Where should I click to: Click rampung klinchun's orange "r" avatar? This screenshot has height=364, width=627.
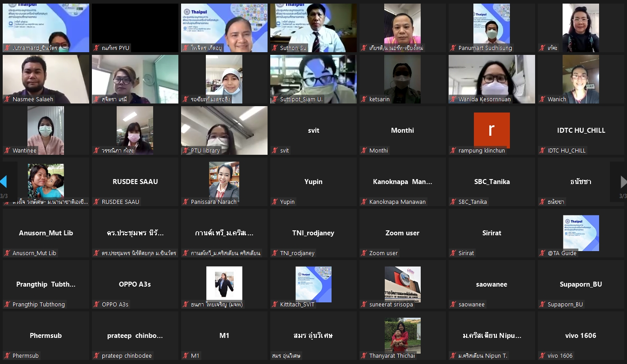coord(491,130)
